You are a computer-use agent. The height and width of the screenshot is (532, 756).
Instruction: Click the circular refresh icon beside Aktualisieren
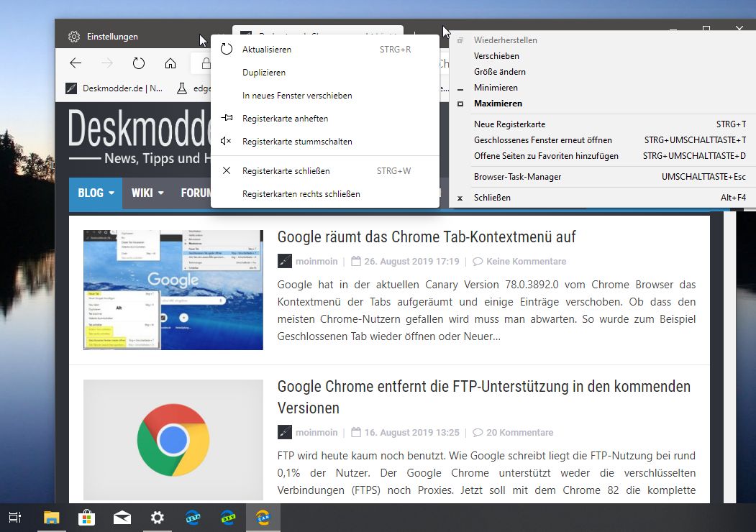click(226, 49)
